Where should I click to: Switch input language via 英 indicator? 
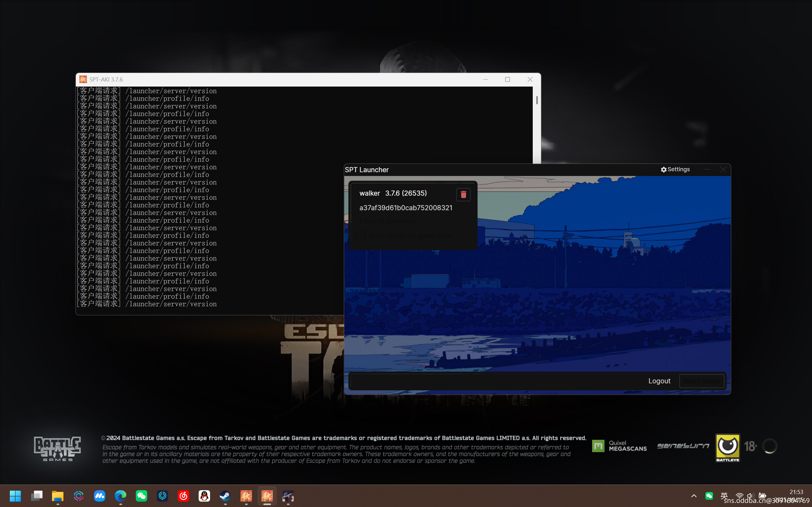[724, 496]
